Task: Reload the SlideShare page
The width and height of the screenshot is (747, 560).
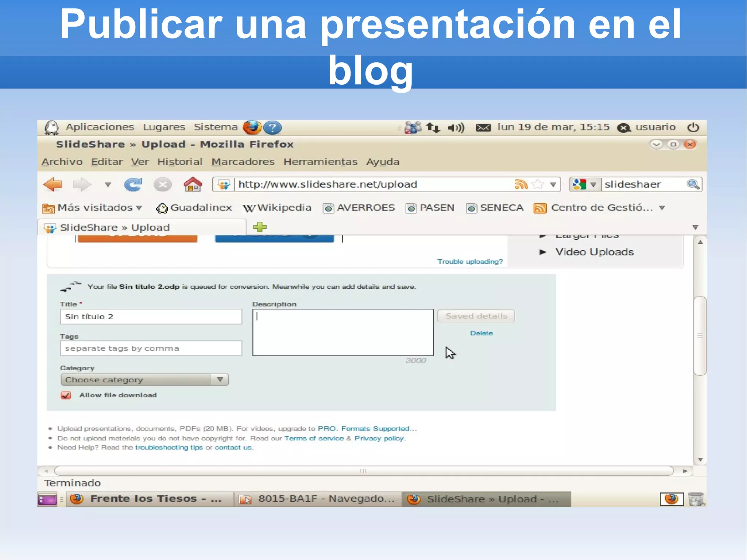Action: tap(133, 185)
